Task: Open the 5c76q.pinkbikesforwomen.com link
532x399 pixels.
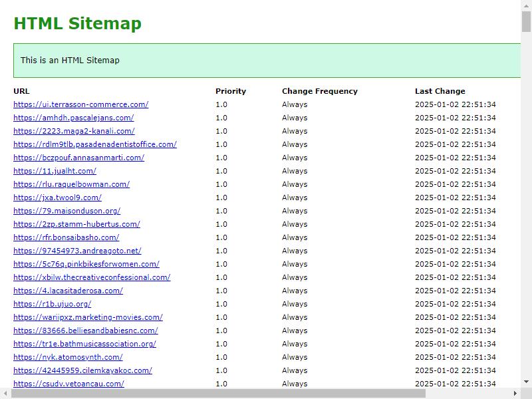Action: [86, 264]
